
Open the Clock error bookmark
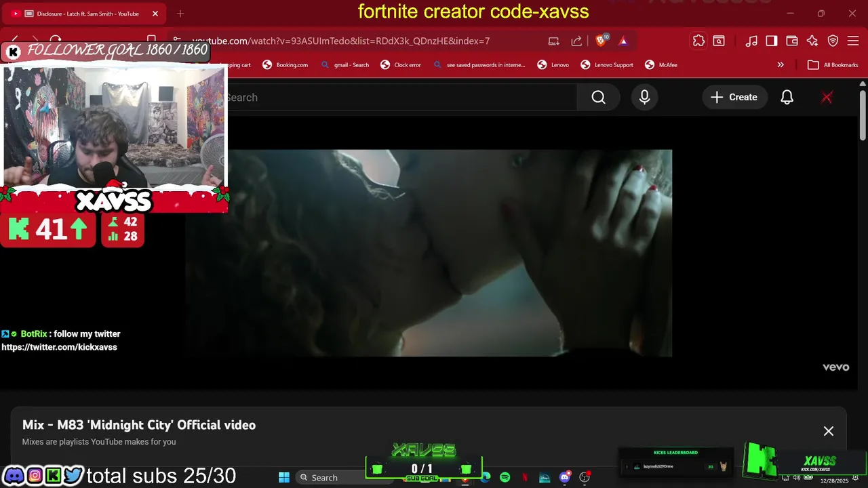[401, 65]
